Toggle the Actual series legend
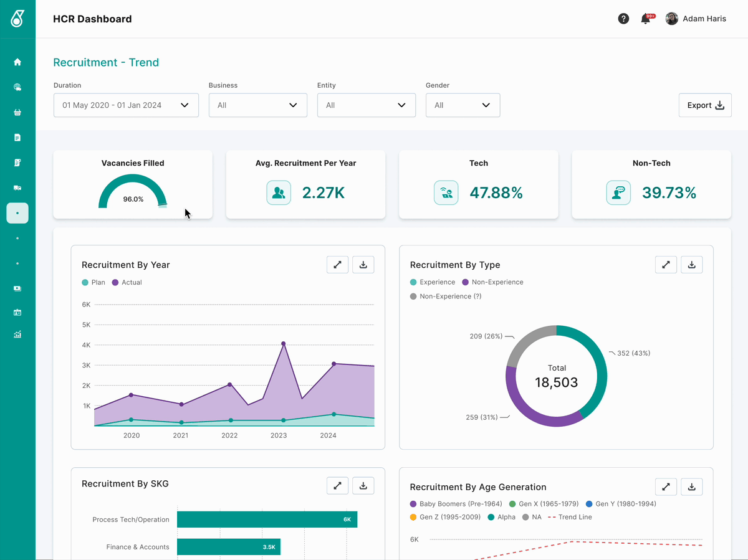 [x=127, y=282]
